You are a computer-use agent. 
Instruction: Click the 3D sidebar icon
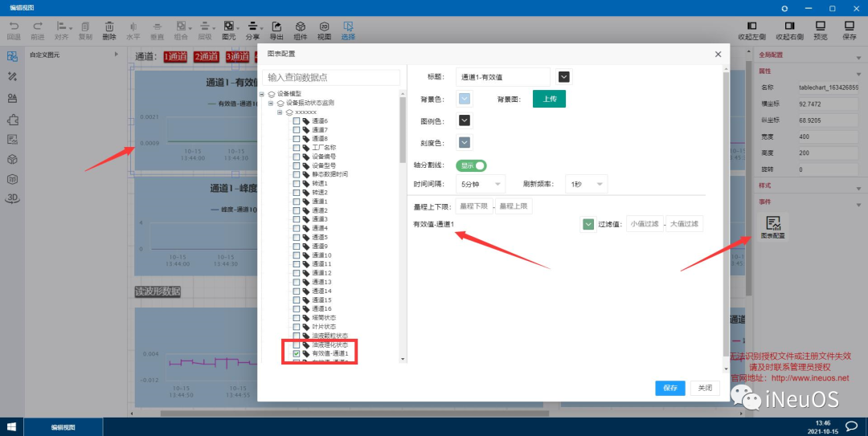pos(12,198)
